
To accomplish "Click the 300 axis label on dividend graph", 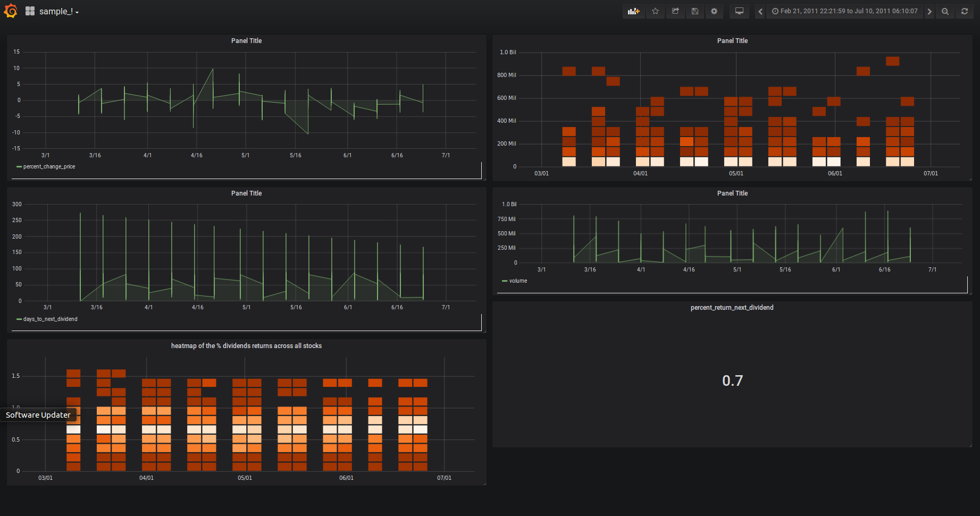I will (x=17, y=205).
